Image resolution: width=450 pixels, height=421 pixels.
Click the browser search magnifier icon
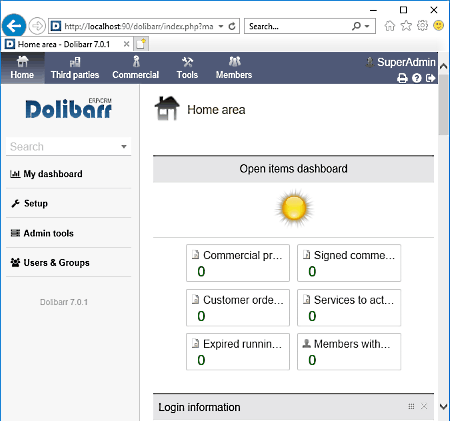point(356,26)
